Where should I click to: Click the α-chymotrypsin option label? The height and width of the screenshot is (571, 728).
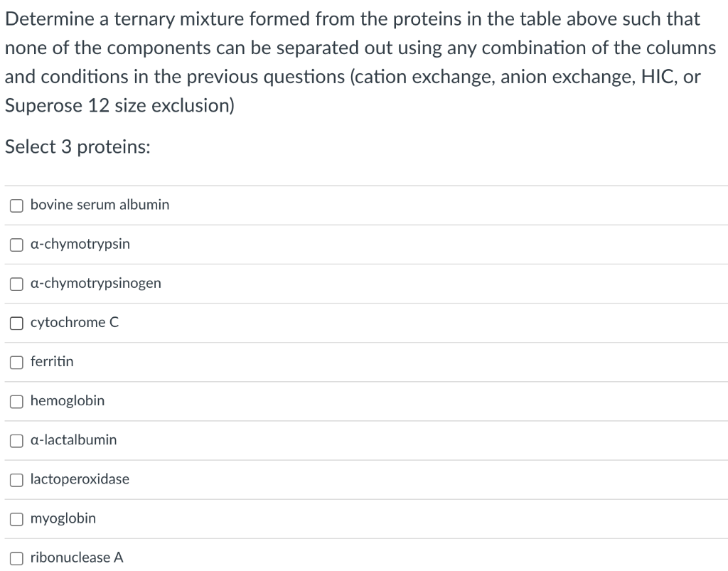(80, 244)
